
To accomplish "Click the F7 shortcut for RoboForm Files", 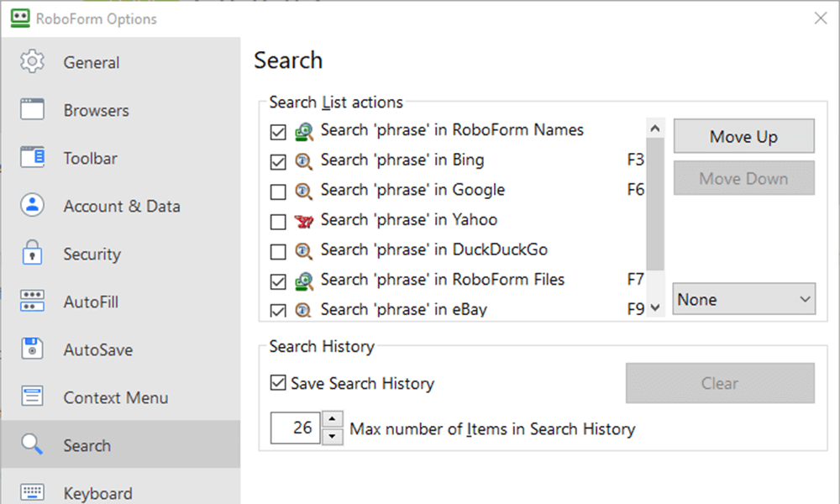I will [635, 280].
